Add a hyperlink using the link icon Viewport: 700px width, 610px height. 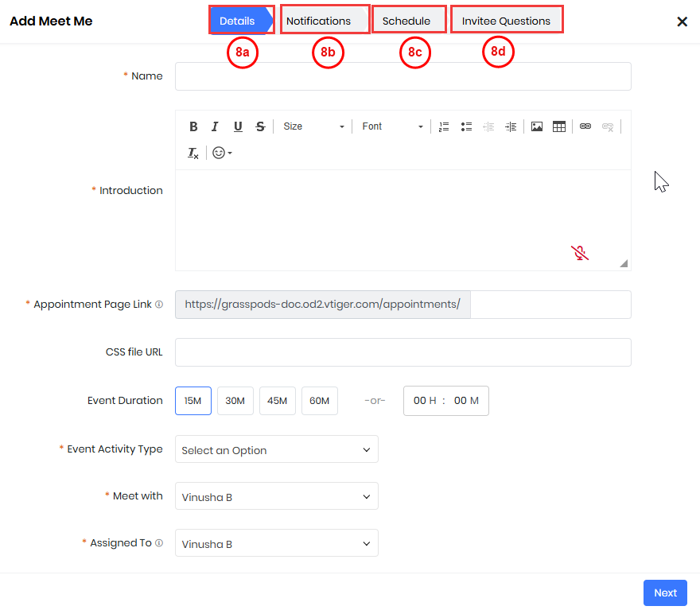[585, 126]
